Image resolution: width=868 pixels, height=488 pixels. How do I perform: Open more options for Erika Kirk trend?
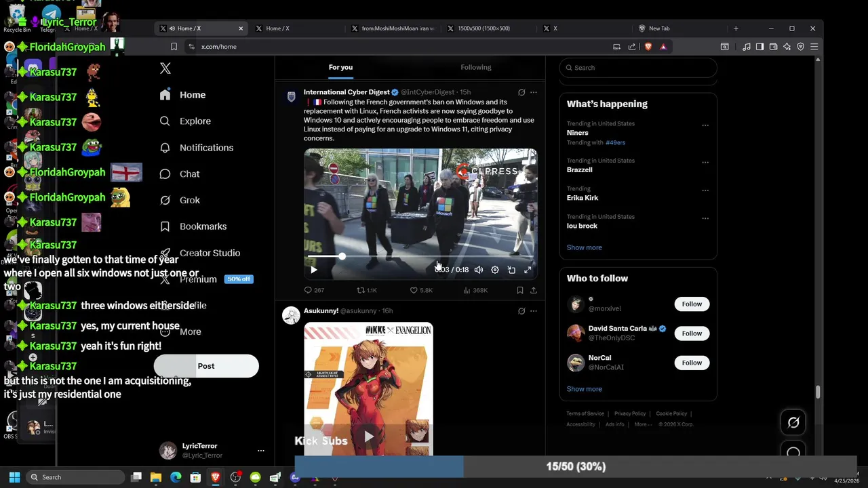[x=705, y=190]
